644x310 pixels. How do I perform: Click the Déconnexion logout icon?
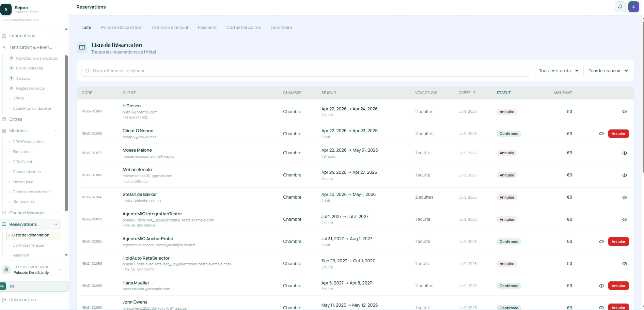pyautogui.click(x=4, y=300)
